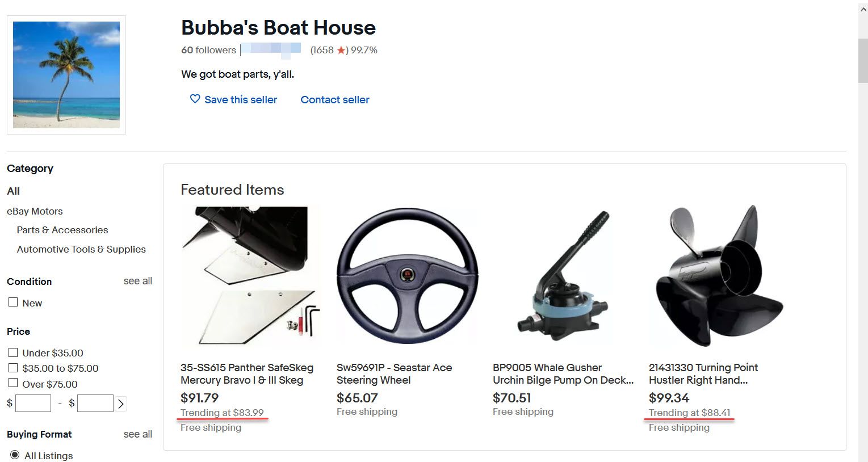Click the minimum price input field
This screenshot has height=462, width=868.
click(33, 404)
